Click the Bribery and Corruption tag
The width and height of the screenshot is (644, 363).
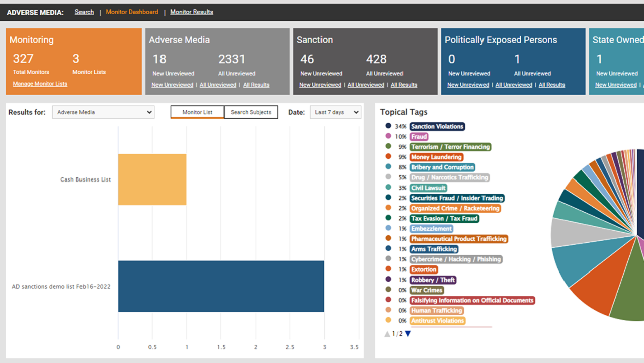(x=442, y=167)
